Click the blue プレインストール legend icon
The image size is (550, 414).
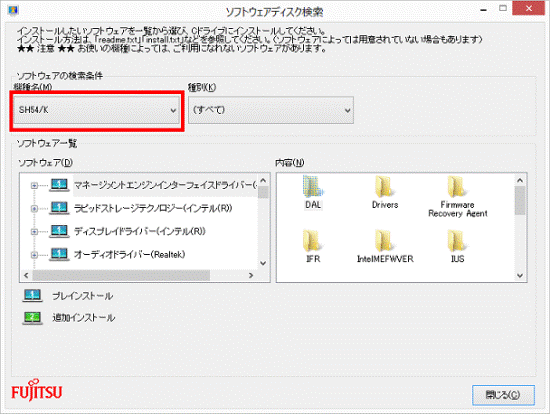[x=32, y=295]
